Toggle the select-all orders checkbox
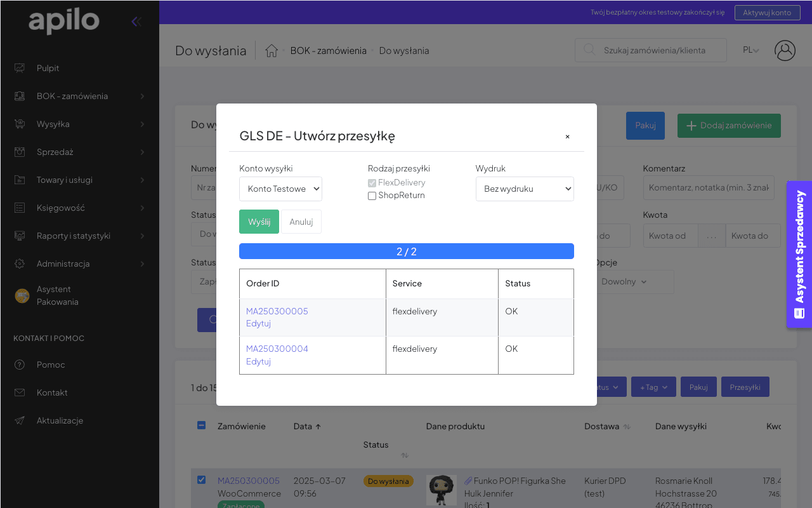 click(x=202, y=425)
